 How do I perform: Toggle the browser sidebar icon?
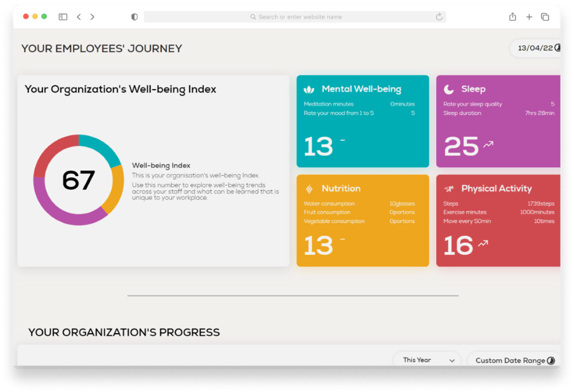point(63,17)
